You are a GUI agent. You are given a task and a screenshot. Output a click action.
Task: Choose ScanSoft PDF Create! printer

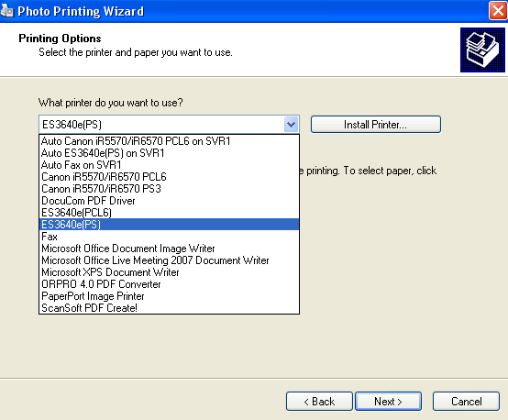pyautogui.click(x=169, y=308)
